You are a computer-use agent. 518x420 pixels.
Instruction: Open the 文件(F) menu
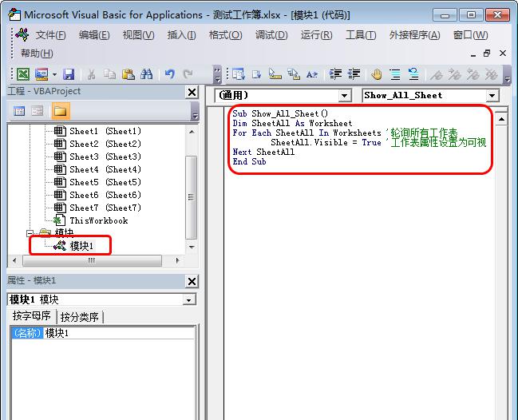point(50,34)
